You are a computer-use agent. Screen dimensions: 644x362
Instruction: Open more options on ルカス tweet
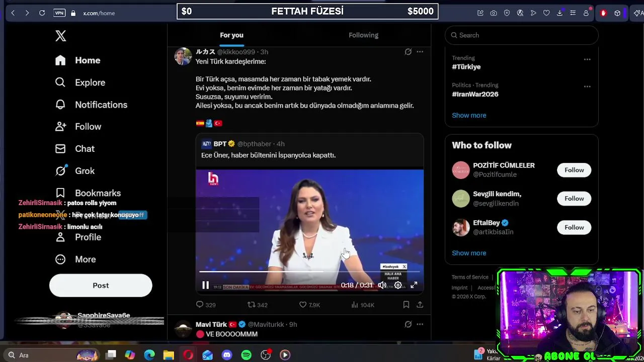[x=420, y=52]
